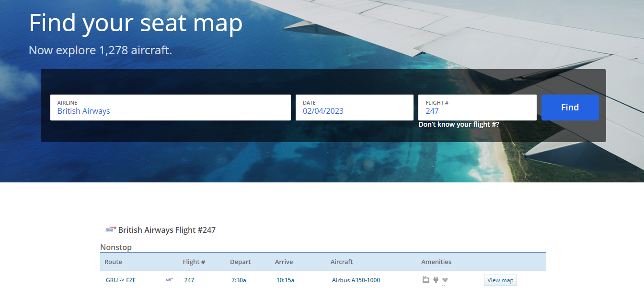Click flight number 247 in results row
This screenshot has height=288, width=644.
point(189,280)
